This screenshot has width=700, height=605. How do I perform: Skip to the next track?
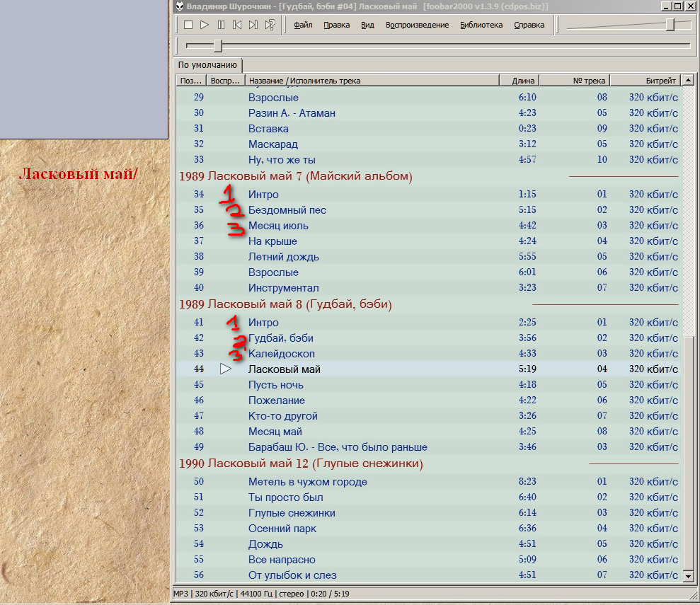pyautogui.click(x=253, y=25)
